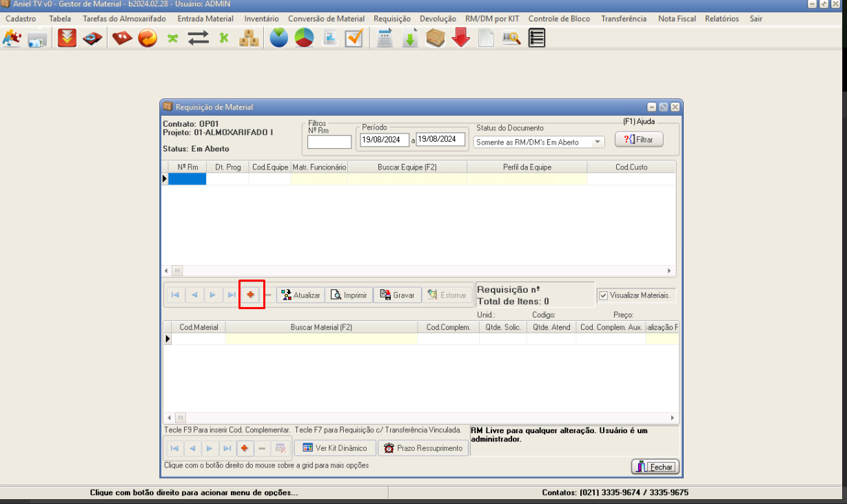
Task: Click the stacked boxes toolbar icon
Action: point(249,39)
